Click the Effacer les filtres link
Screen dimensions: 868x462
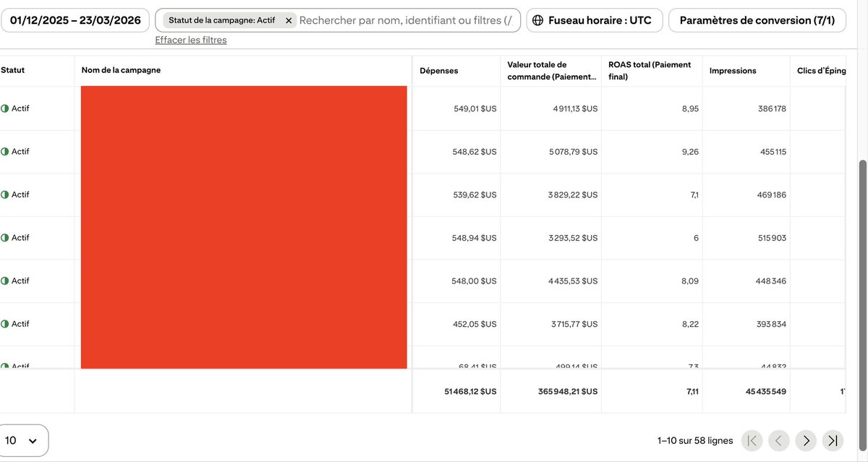coord(191,40)
